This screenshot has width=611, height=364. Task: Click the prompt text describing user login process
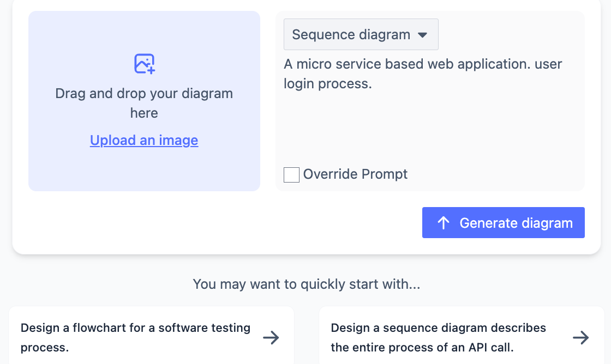tap(422, 73)
